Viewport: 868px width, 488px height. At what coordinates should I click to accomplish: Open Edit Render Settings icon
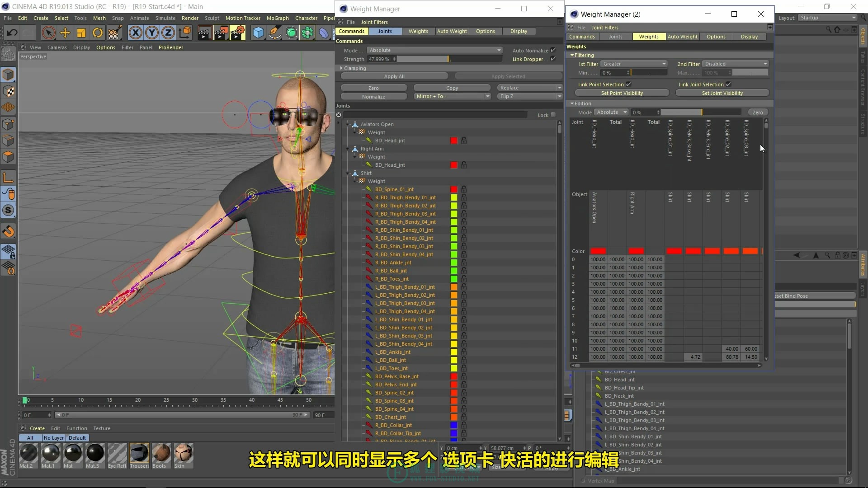click(x=238, y=33)
